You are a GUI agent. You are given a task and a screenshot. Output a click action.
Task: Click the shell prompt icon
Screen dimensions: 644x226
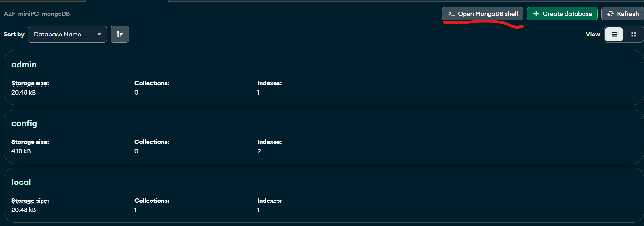point(451,14)
